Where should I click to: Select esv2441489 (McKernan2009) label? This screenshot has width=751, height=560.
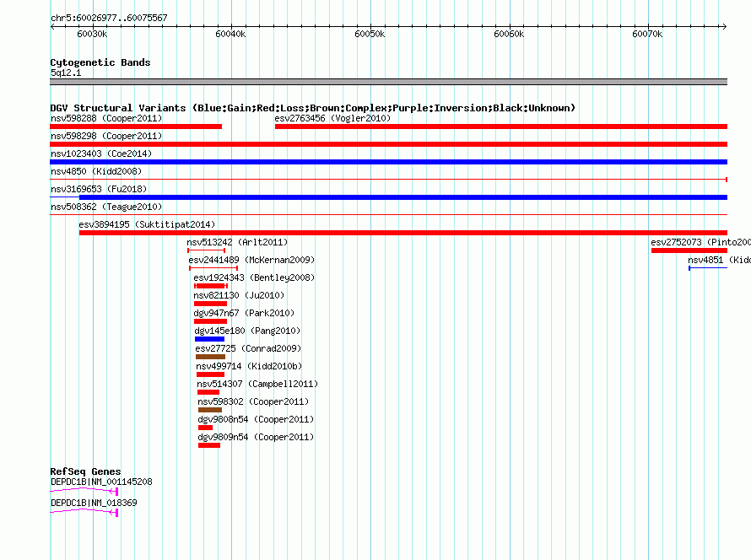click(251, 260)
